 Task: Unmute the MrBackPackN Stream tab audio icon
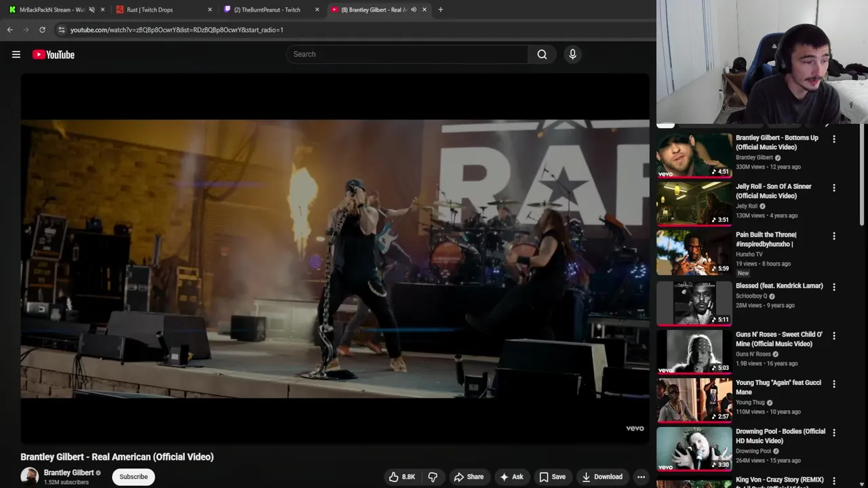[92, 9]
